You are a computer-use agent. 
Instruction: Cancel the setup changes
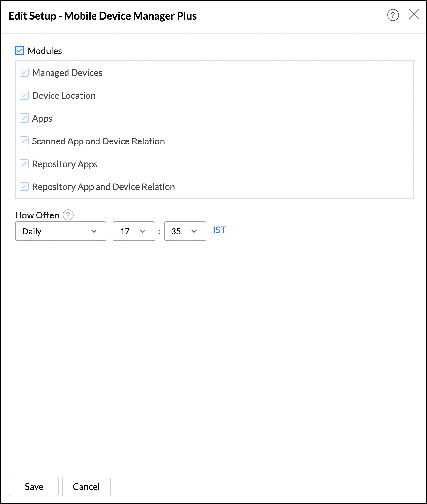[86, 486]
